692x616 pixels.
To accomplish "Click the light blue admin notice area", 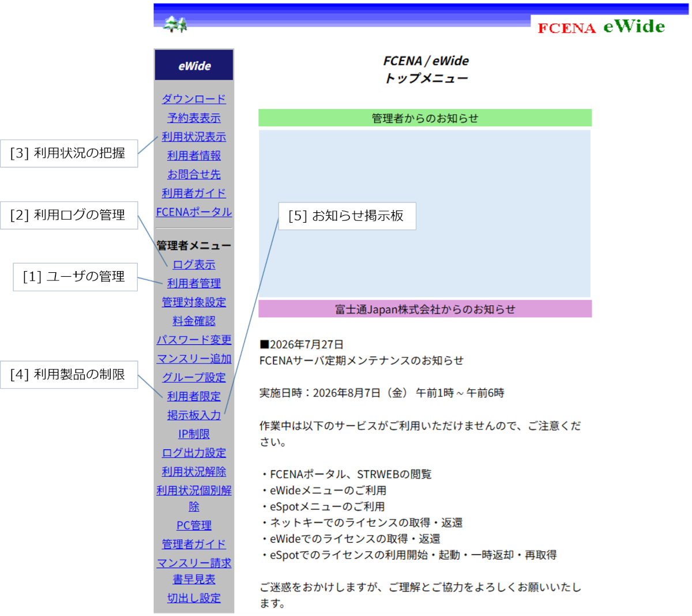I will 425,213.
